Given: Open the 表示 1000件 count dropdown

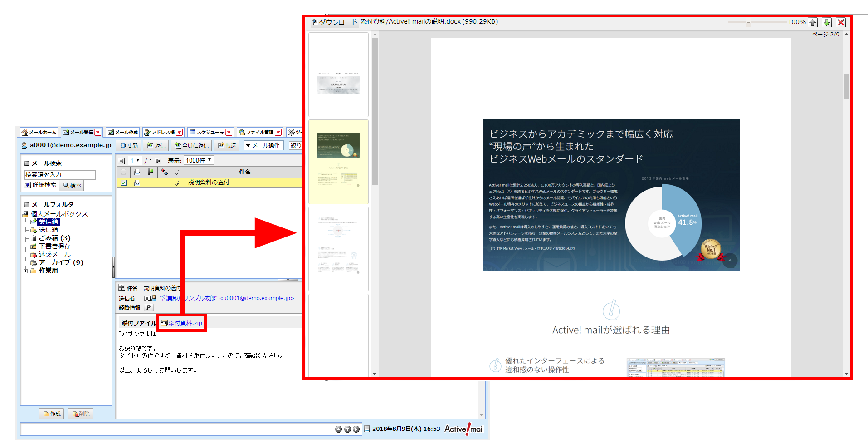Looking at the screenshot, I should pyautogui.click(x=198, y=160).
